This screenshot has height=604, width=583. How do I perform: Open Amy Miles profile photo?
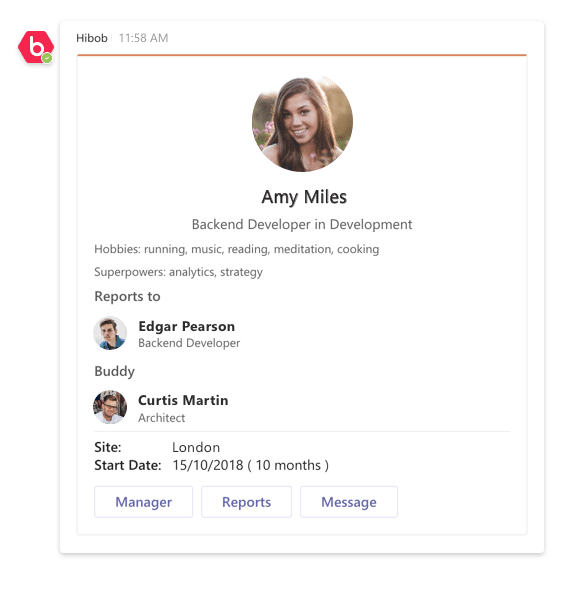(302, 122)
